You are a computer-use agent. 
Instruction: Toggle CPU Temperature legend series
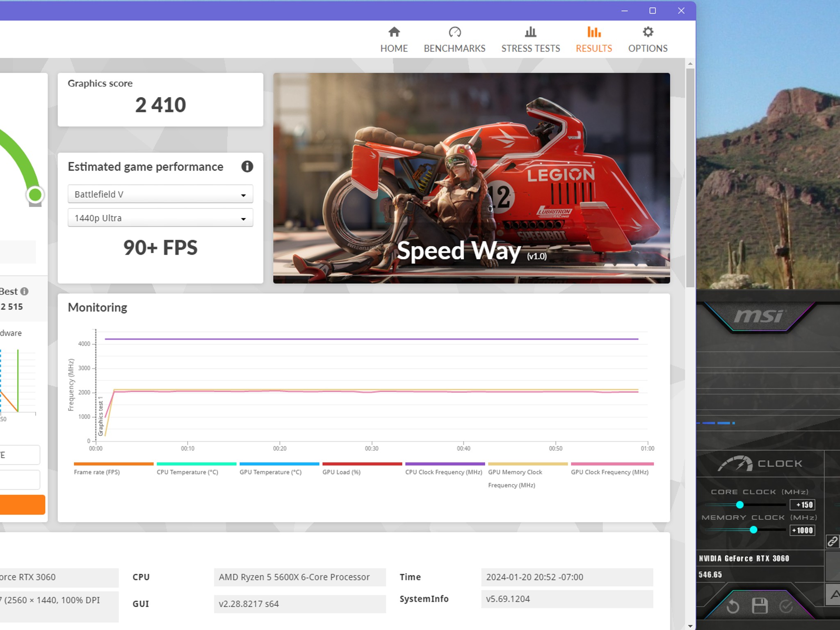[196, 469]
